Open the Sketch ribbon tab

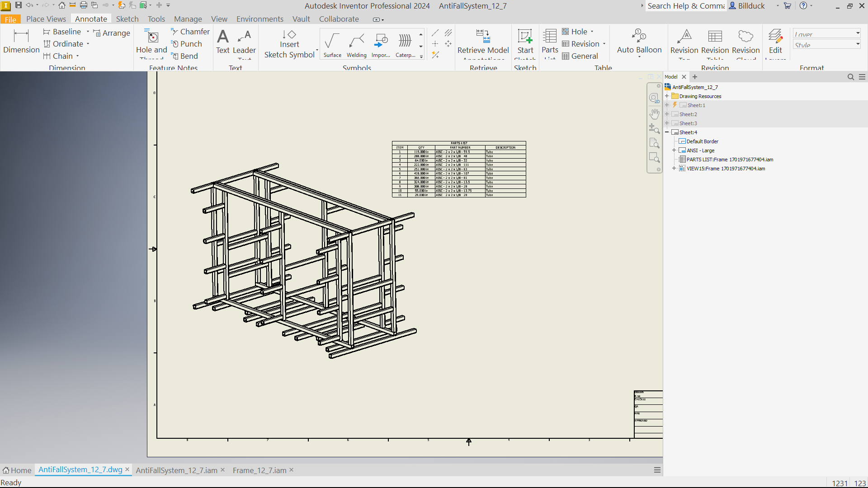click(x=127, y=19)
